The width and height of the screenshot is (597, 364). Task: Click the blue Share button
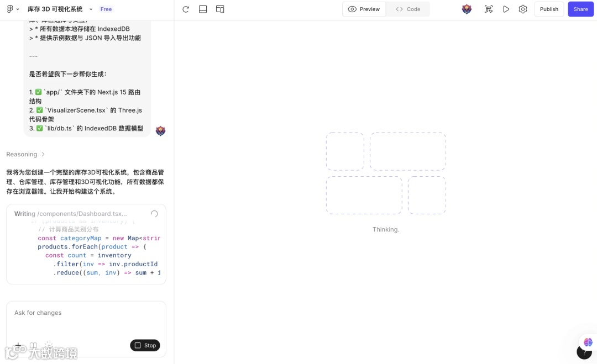point(580,9)
